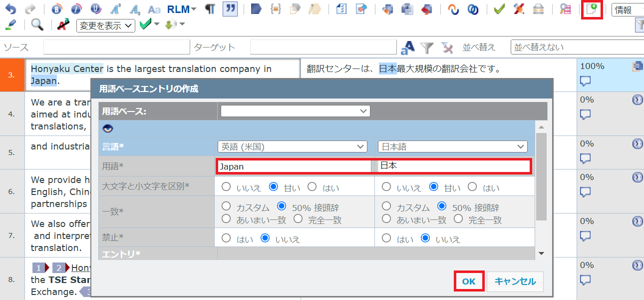The image size is (644, 300).
Task: Open comment bubble for segment 4
Action: coord(586,114)
